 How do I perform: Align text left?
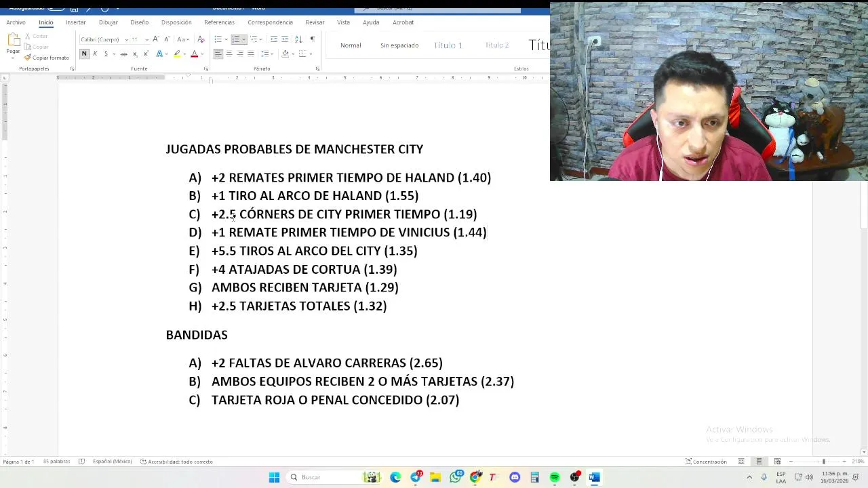coord(218,54)
